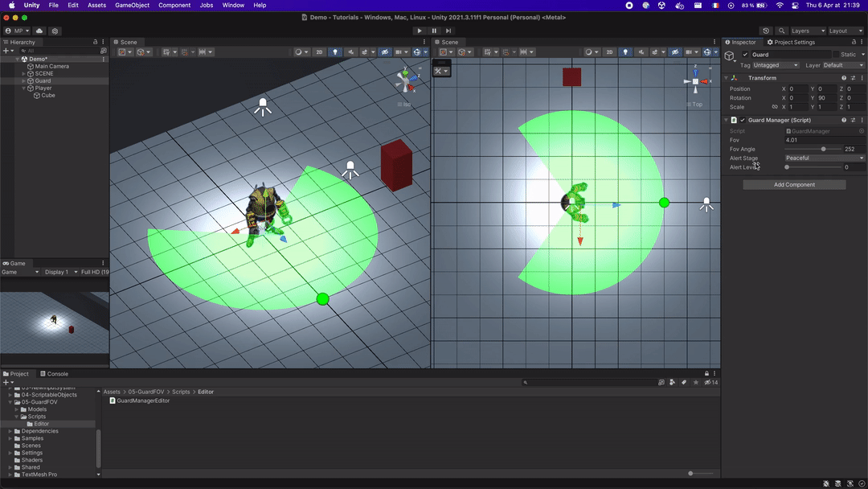Open the GameObject menu
Screen dimensions: 868x489
point(132,5)
